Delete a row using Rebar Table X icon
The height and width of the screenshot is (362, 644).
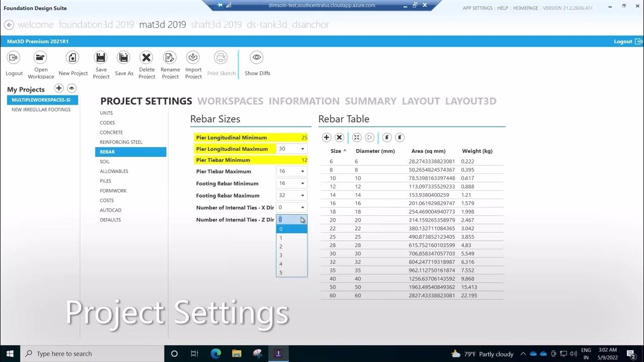(x=340, y=137)
